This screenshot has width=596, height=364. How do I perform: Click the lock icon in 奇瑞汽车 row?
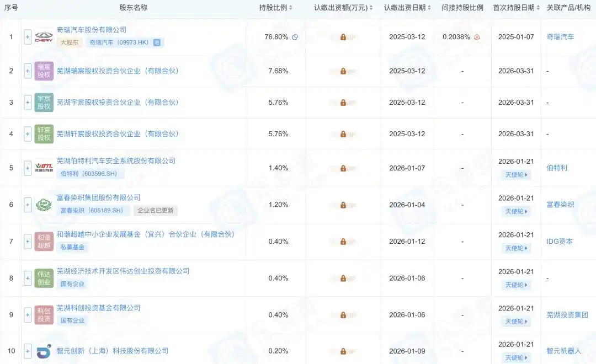coord(343,37)
